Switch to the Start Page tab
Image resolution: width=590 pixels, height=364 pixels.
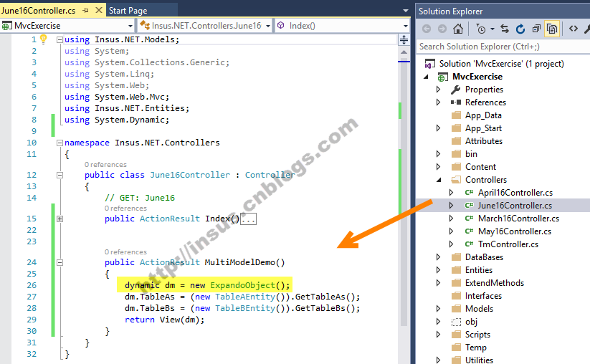pos(128,11)
